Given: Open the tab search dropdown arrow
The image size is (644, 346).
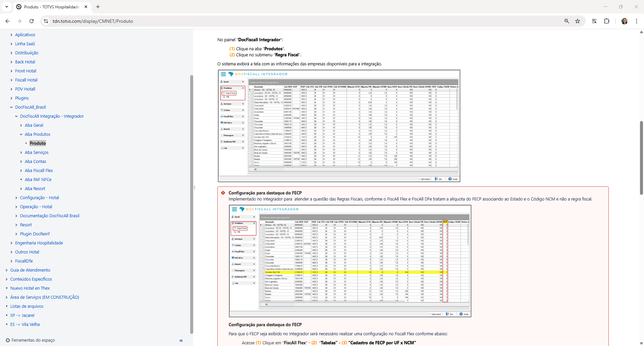Looking at the screenshot, I should pyautogui.click(x=7, y=7).
